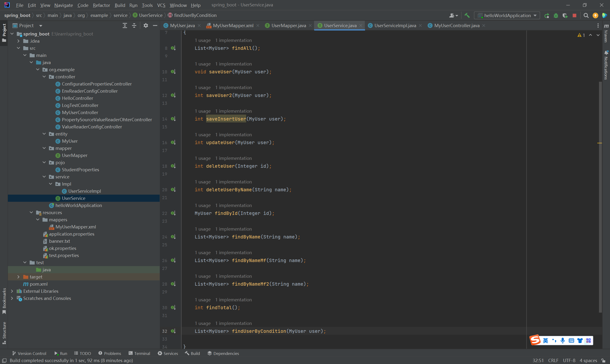This screenshot has height=364, width=610.
Task: Click the Expand All icon in Project panel
Action: (125, 25)
